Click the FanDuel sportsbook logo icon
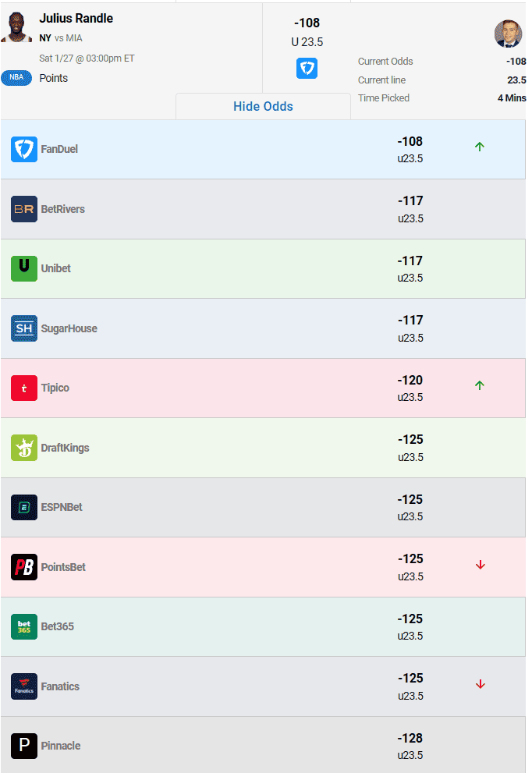Screen dimensions: 532x773 pyautogui.click(x=24, y=149)
